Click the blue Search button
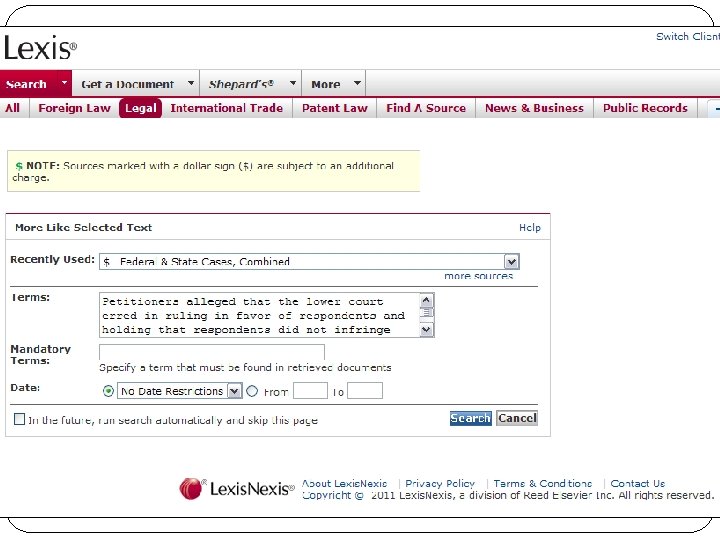Screen dimensions: 720x540 click(470, 418)
